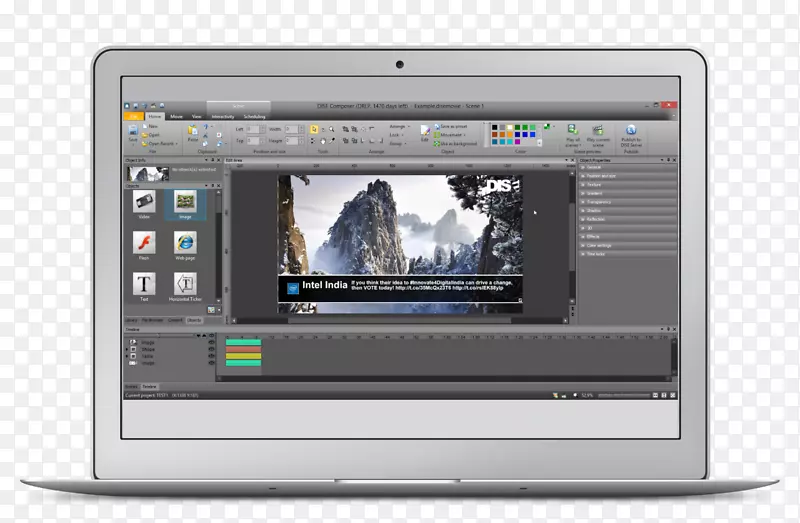
Task: Expand the Reflection properties section
Action: click(x=628, y=219)
